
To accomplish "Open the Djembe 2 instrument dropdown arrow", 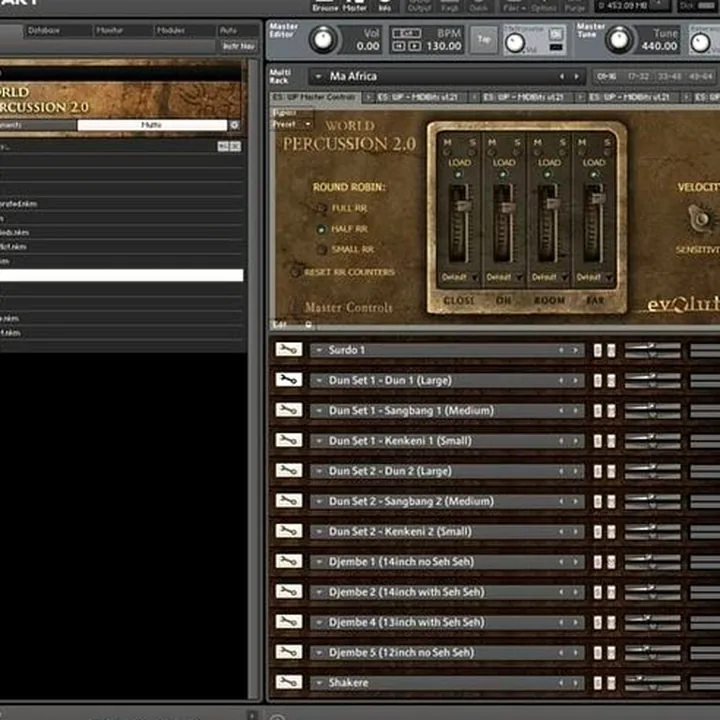I will [319, 592].
